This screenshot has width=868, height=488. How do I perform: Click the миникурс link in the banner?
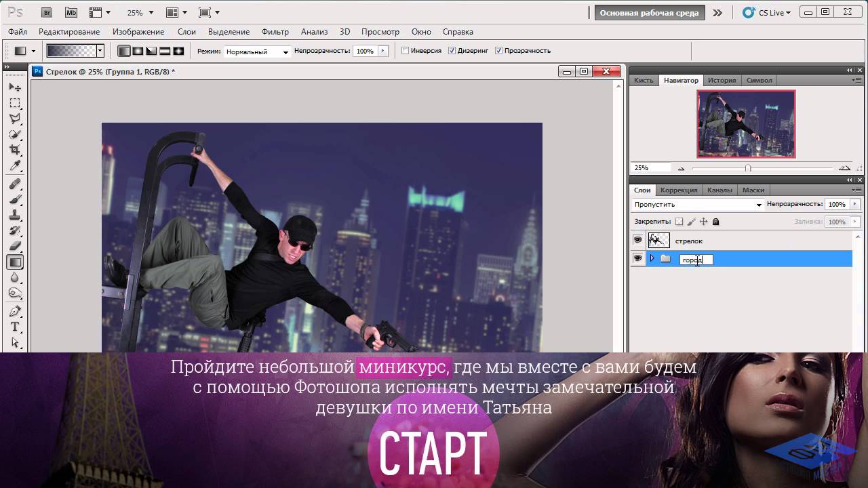pos(403,367)
